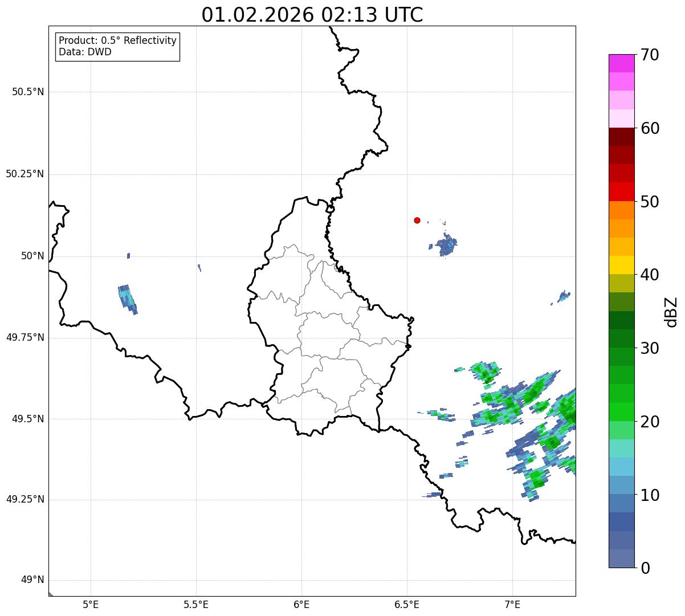Click the "50" colorbar tick label

pos(650,202)
